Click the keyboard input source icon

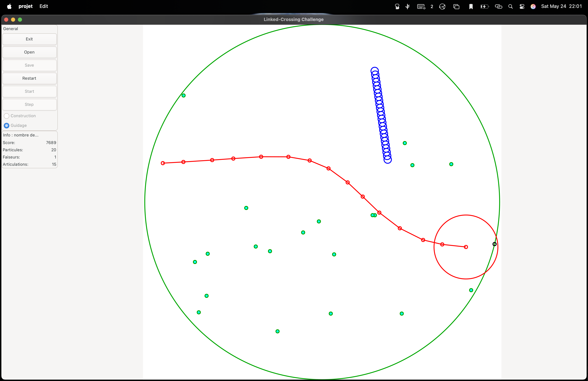coord(421,6)
